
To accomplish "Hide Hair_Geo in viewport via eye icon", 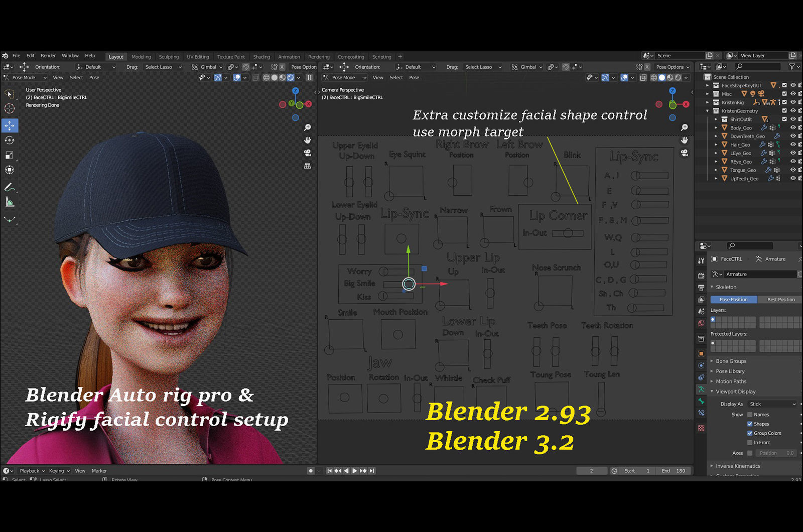I will 793,145.
